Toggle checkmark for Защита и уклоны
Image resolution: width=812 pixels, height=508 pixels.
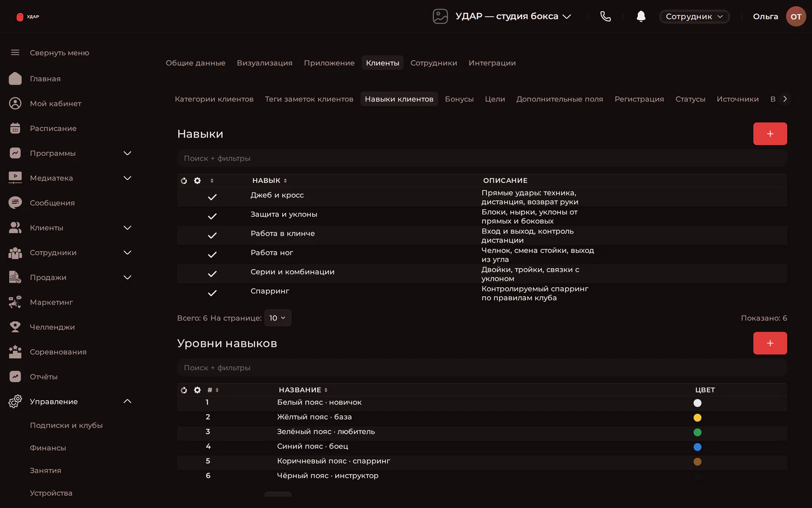coord(212,216)
